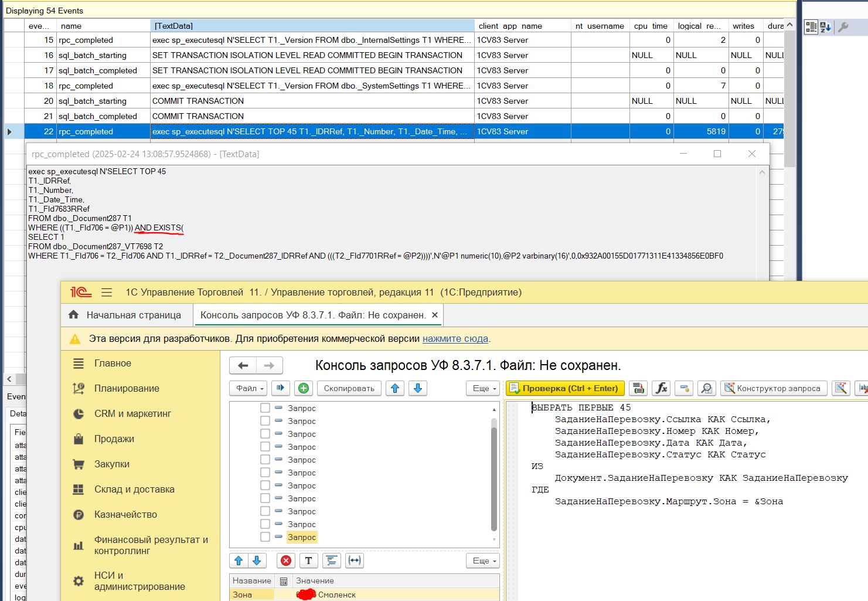Go forward with the right arrow button
This screenshot has height=601, width=868.
click(269, 365)
